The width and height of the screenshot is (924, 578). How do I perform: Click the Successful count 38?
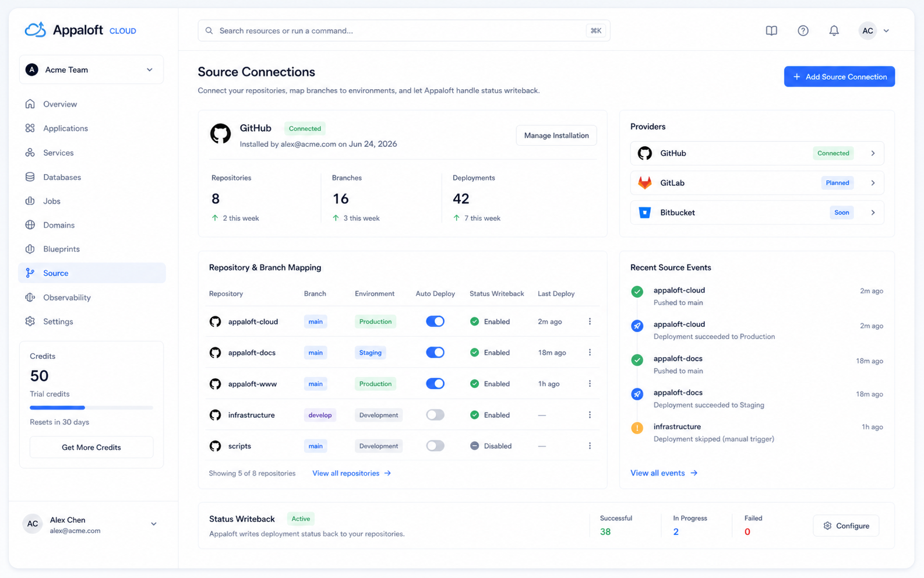pyautogui.click(x=605, y=532)
